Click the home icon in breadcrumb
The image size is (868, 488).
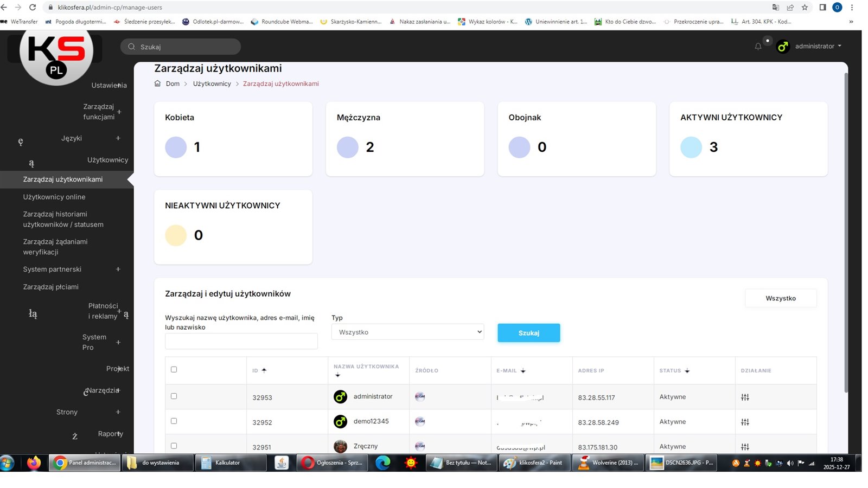point(157,84)
